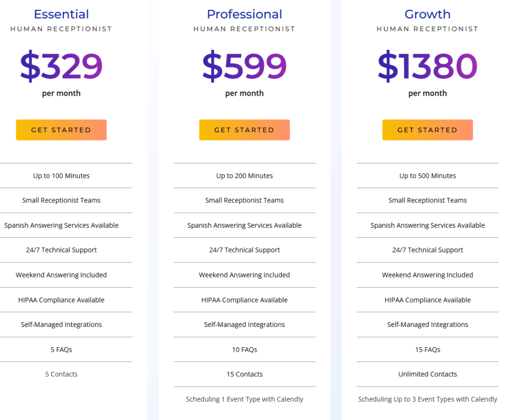Select 'HIPAA Compliance Available' in Essential column
Image resolution: width=507 pixels, height=420 pixels.
click(61, 300)
